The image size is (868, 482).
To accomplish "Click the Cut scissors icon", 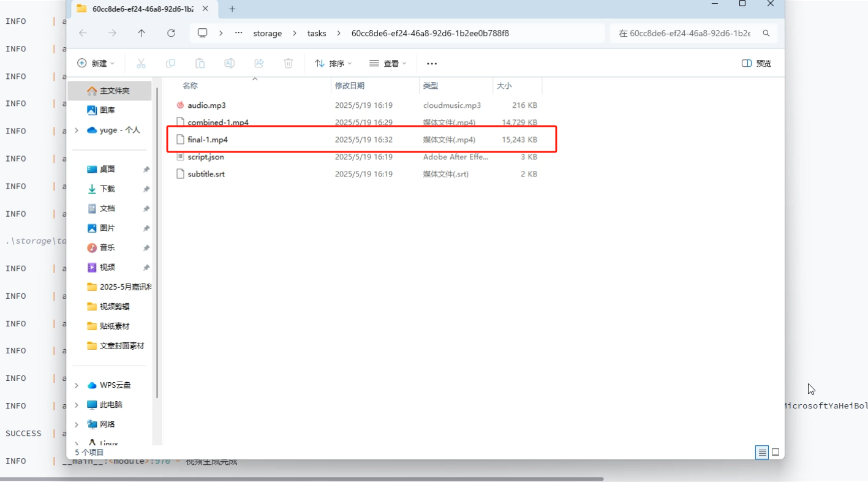I will tap(141, 63).
